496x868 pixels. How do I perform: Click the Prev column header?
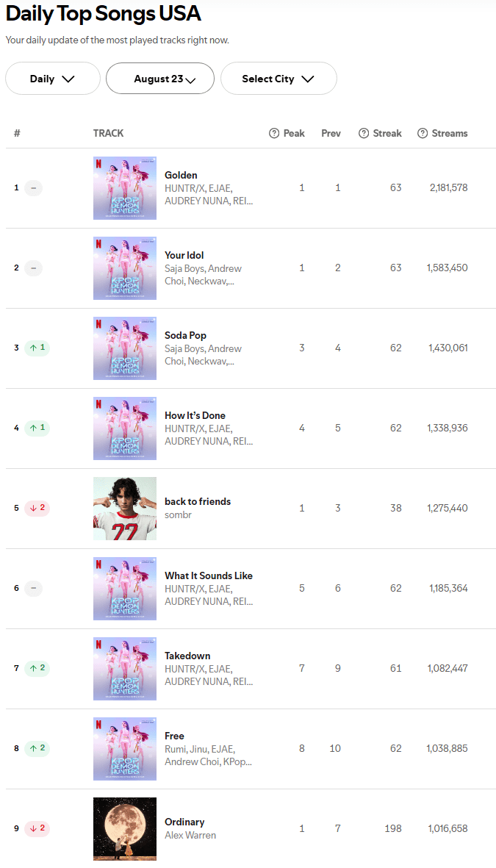331,133
